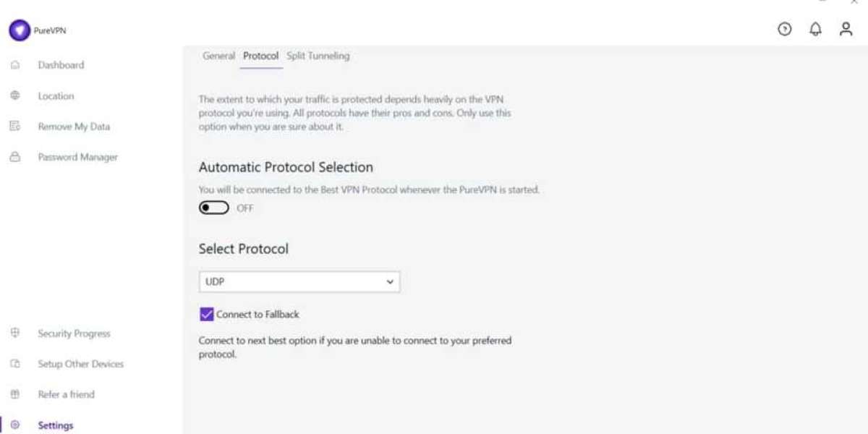Click the Settings gear icon
Image resolution: width=868 pixels, height=434 pixels.
tap(14, 425)
